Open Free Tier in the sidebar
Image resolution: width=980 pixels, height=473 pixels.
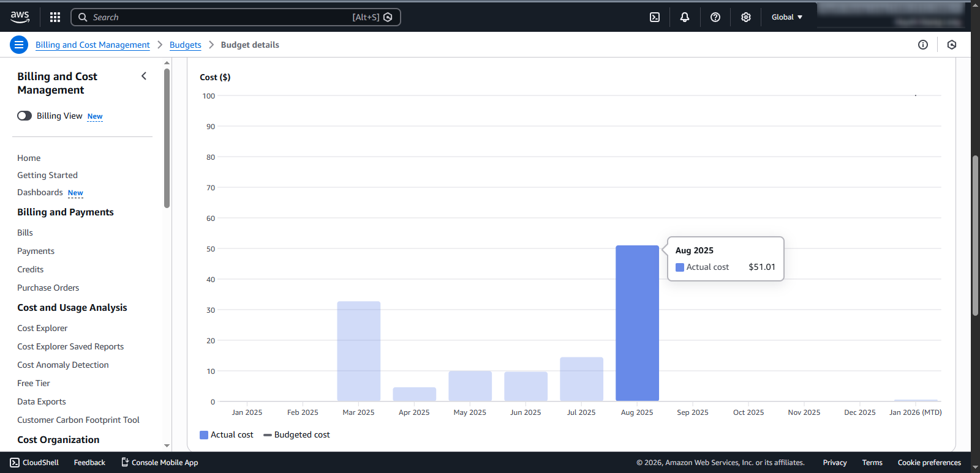click(x=34, y=383)
